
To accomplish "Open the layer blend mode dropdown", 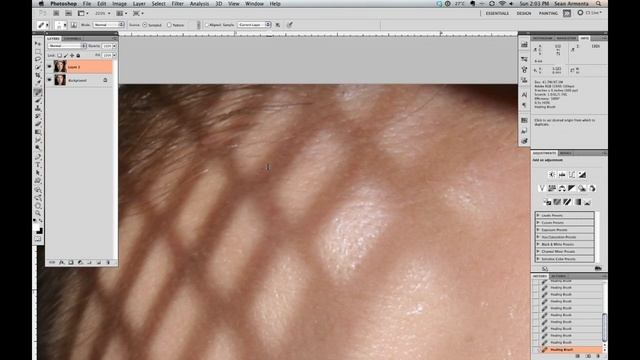I will (x=67, y=46).
